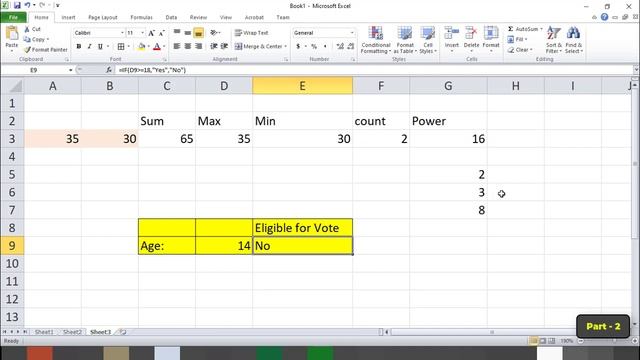The image size is (640, 360).
Task: Click the Age value 14 cell
Action: tap(224, 246)
